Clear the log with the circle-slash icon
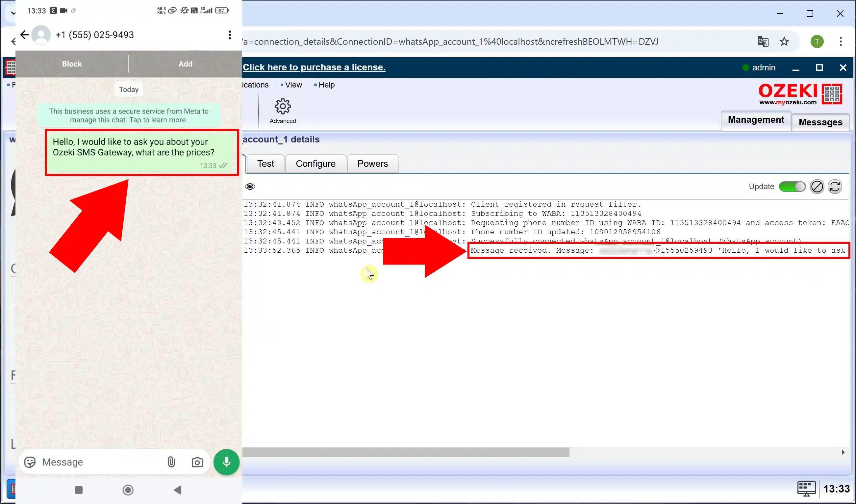This screenshot has width=856, height=504. [817, 187]
